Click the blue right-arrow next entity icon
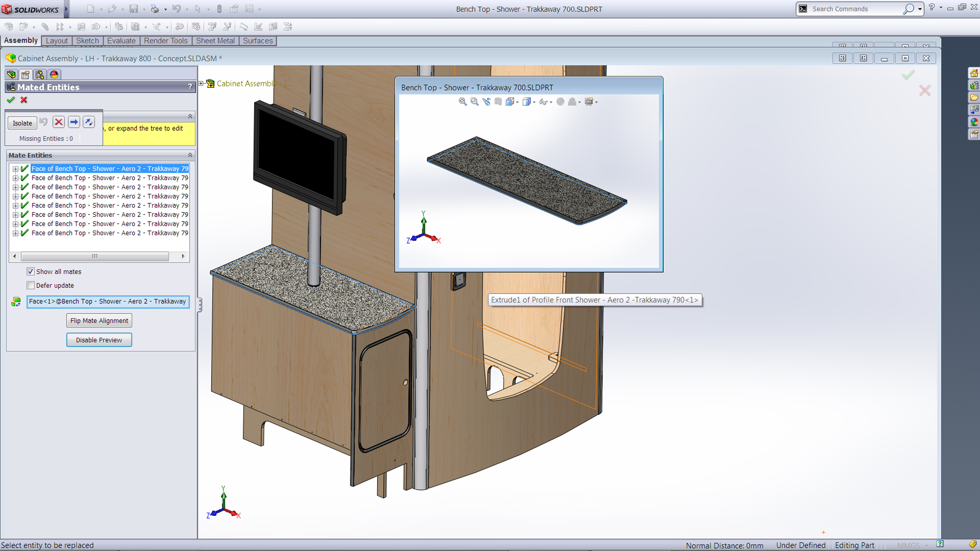This screenshot has height=551, width=980. [74, 122]
